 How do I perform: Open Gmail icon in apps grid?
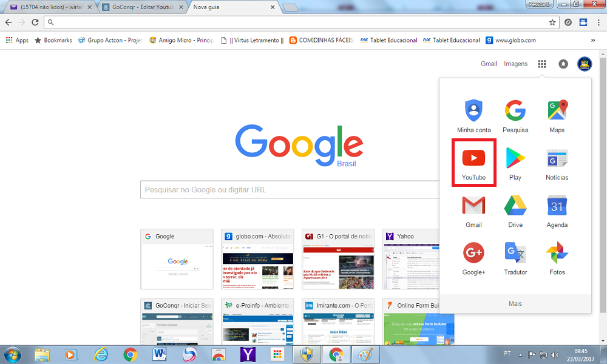[473, 211]
